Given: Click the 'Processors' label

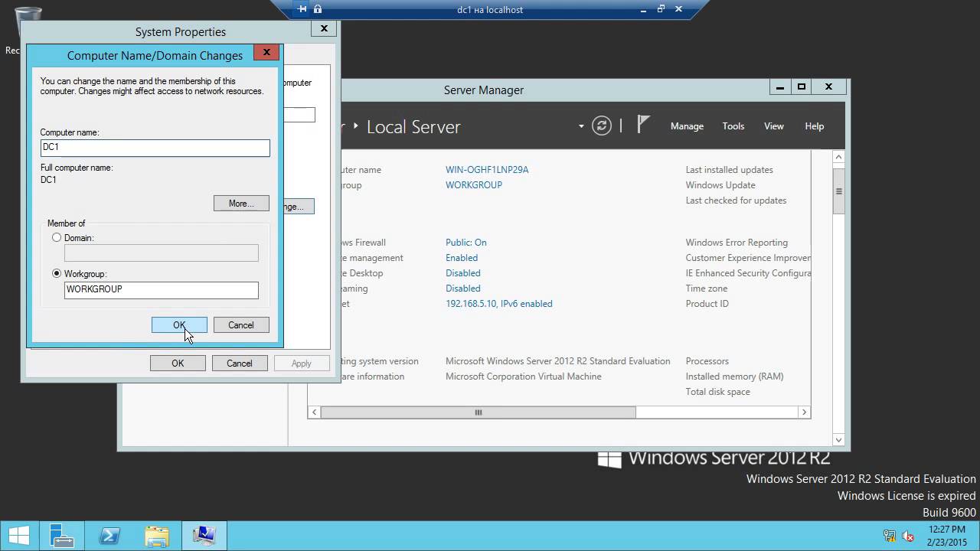Looking at the screenshot, I should pos(707,361).
